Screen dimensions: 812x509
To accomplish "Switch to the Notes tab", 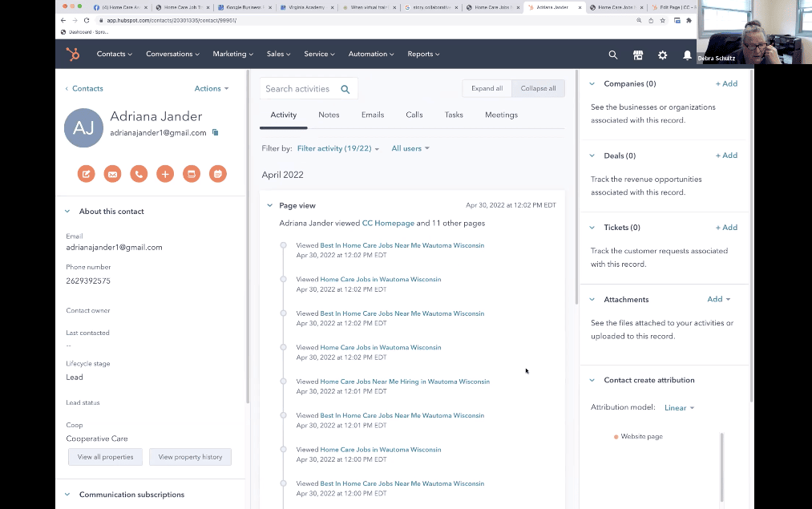I will coord(329,115).
